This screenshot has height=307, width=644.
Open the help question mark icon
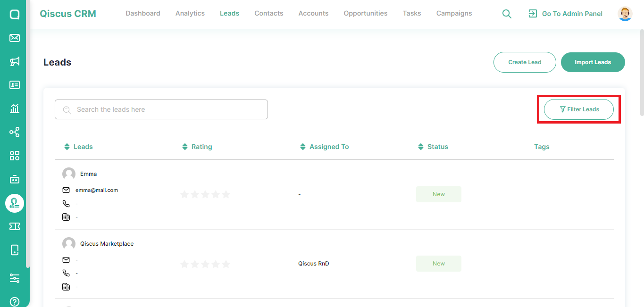pos(15,301)
